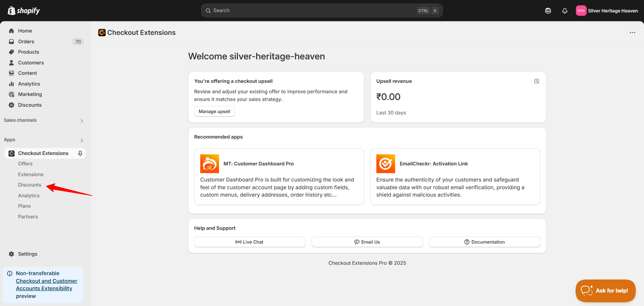Click the Settings gear icon
This screenshot has width=644, height=306.
(x=11, y=254)
